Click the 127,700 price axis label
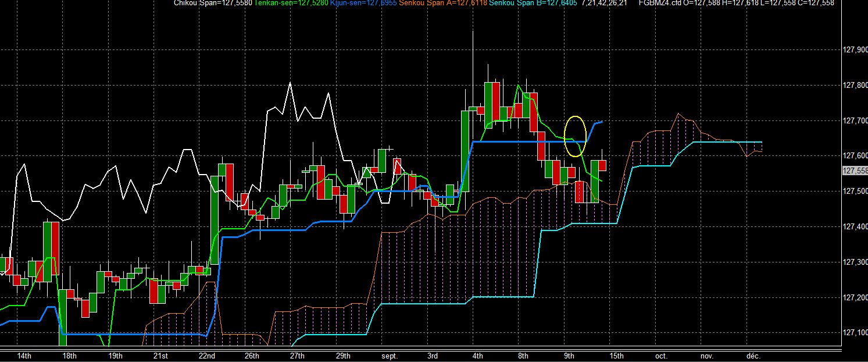This screenshot has height=362, width=868. click(x=854, y=121)
